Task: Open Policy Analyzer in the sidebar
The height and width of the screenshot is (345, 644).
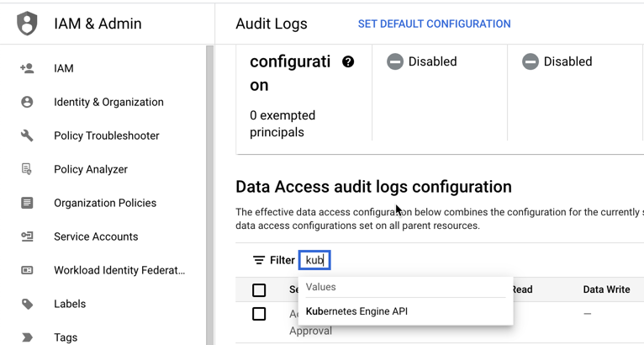Action: (x=91, y=169)
